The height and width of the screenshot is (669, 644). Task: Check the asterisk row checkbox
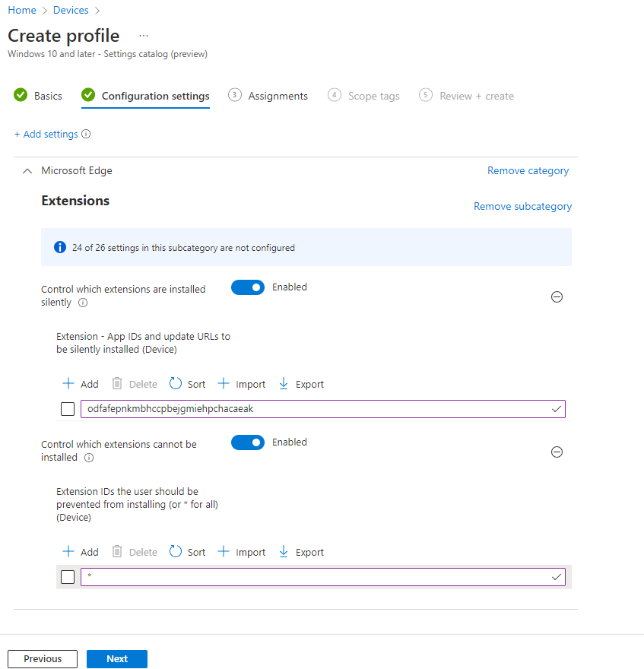(x=68, y=577)
